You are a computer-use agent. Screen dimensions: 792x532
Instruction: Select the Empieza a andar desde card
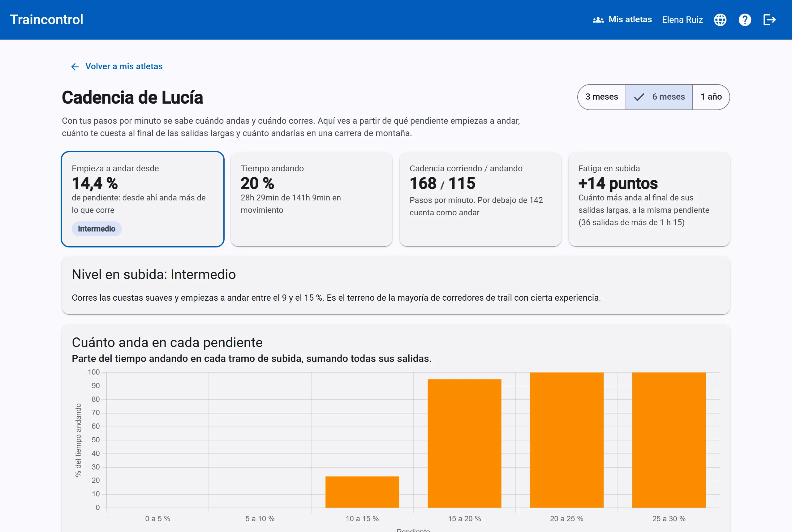pos(143,199)
